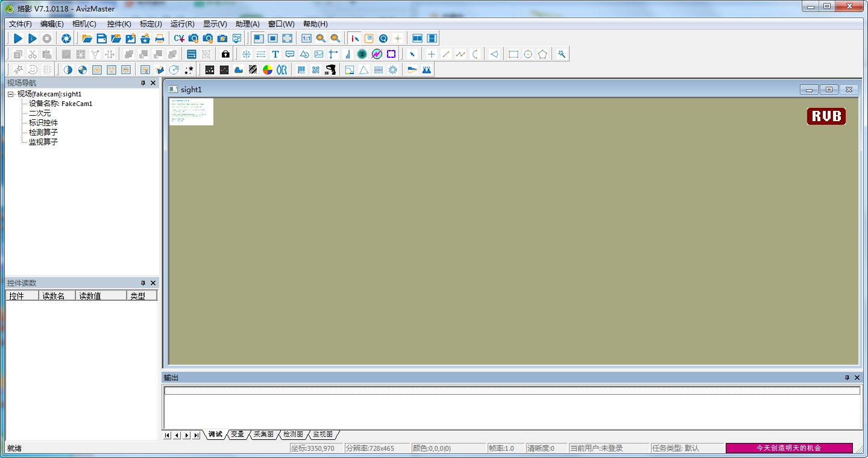
Task: Switch to the 检测图 output tab
Action: tap(293, 434)
